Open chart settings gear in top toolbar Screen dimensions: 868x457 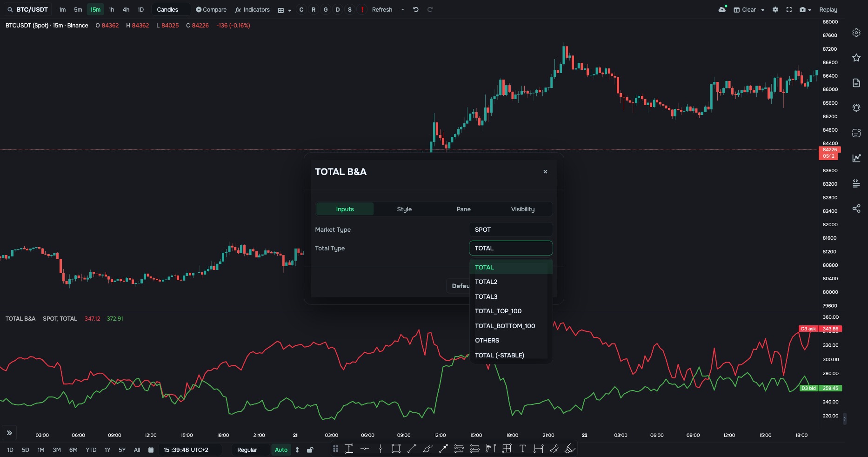(775, 9)
